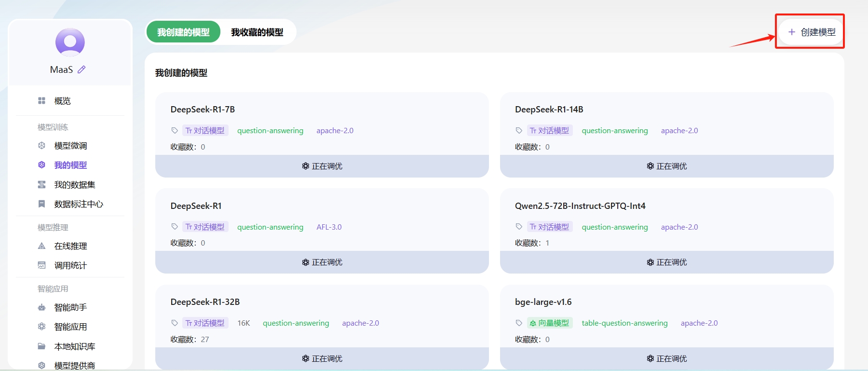Open the DeepSeek-R1 model title
Image resolution: width=868 pixels, height=371 pixels.
pos(196,206)
